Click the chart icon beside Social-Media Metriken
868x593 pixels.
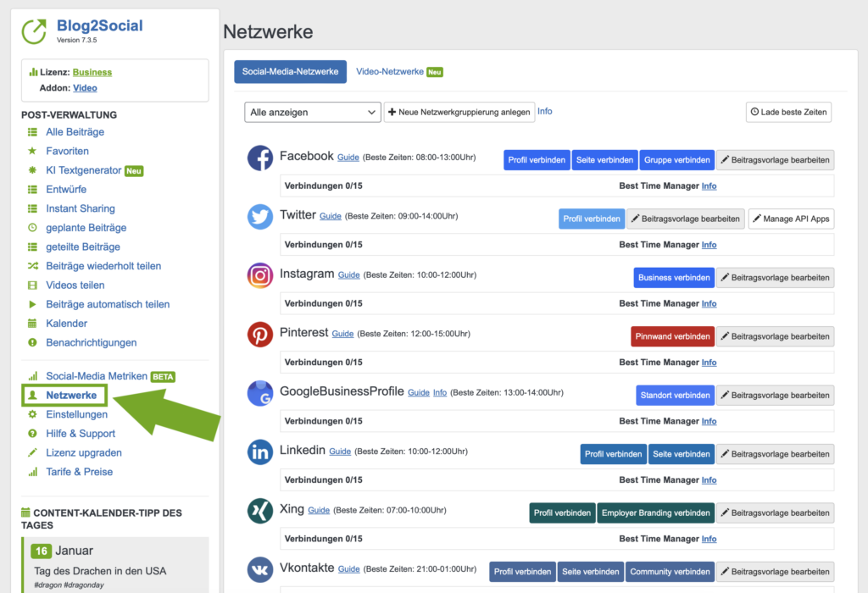pyautogui.click(x=33, y=376)
